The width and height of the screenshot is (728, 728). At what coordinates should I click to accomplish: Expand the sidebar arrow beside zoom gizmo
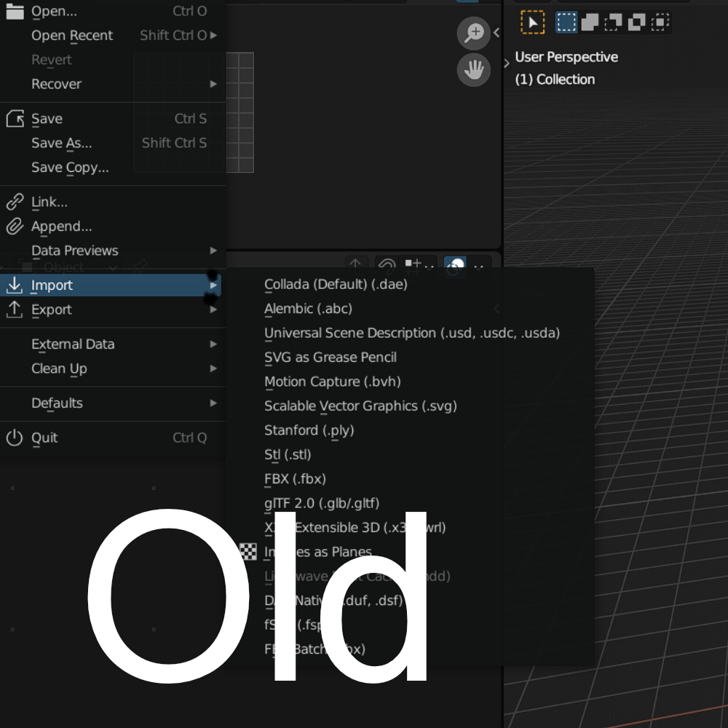click(496, 33)
